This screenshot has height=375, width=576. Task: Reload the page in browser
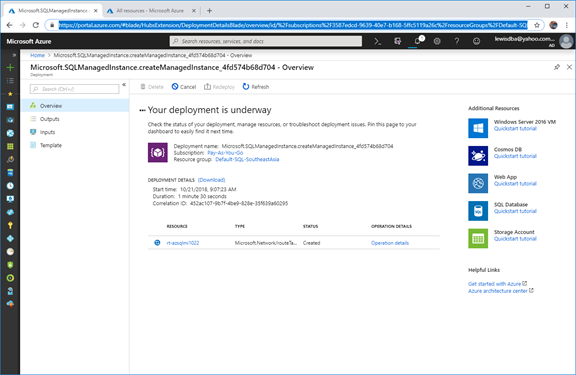point(36,25)
